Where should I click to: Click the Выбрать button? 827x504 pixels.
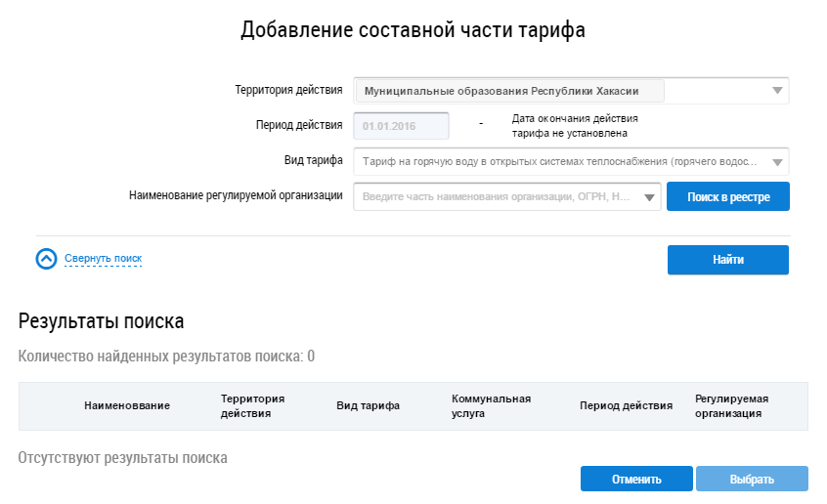[751, 479]
